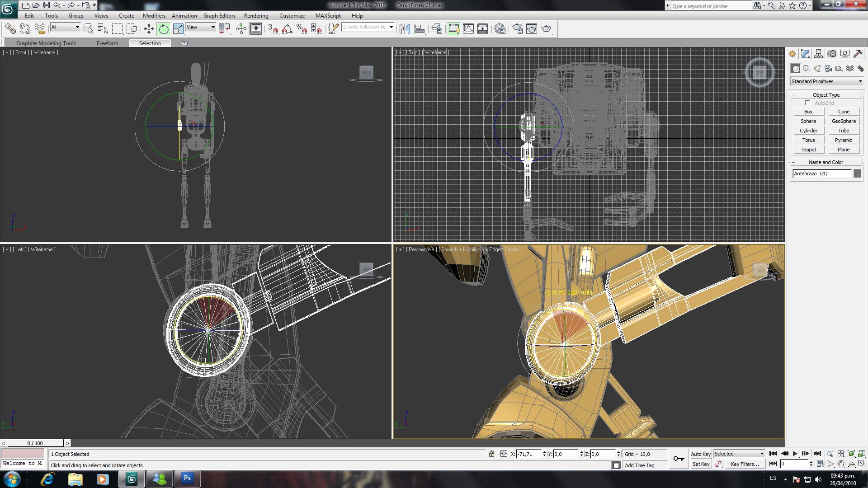Toggle the AutoGrid checkbox

tap(807, 103)
